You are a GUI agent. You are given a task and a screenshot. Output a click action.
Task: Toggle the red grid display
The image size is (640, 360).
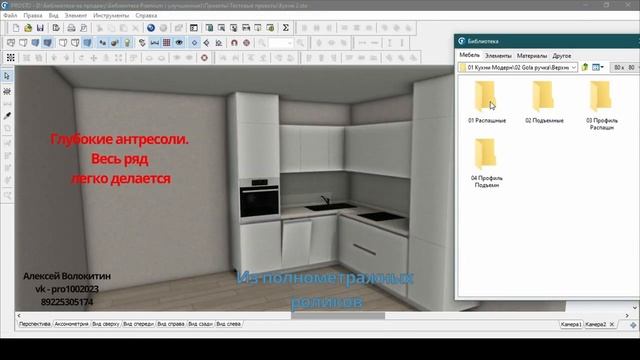tap(167, 43)
